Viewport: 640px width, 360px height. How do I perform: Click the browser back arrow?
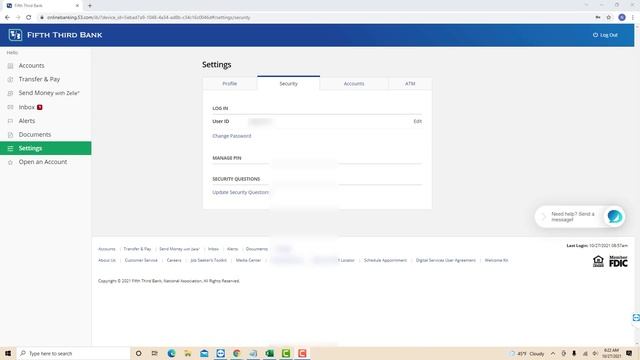[x=7, y=18]
